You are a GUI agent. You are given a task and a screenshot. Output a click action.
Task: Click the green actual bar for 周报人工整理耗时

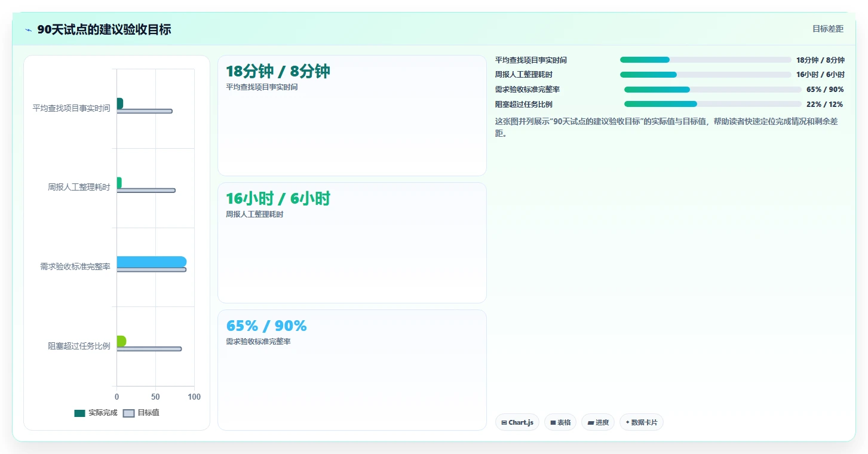119,183
